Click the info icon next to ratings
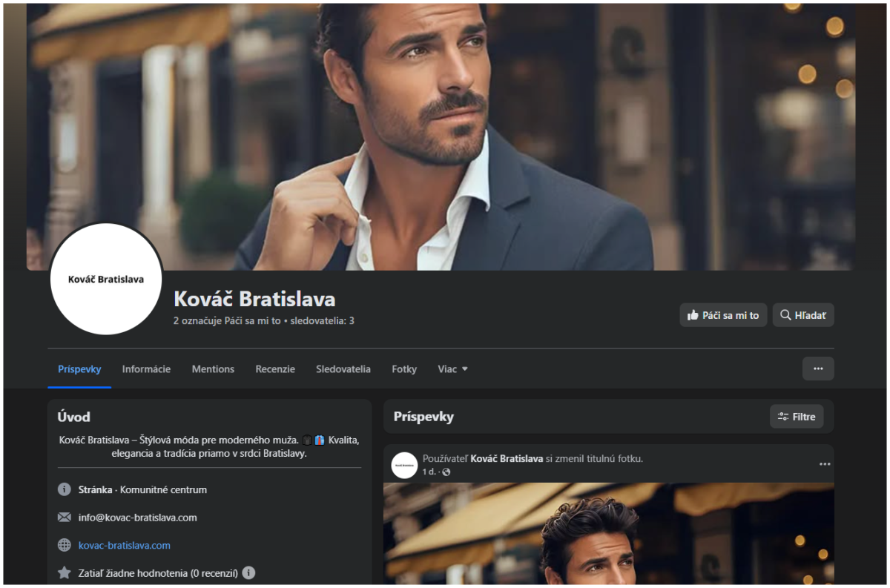The width and height of the screenshot is (890, 588). pyautogui.click(x=249, y=573)
